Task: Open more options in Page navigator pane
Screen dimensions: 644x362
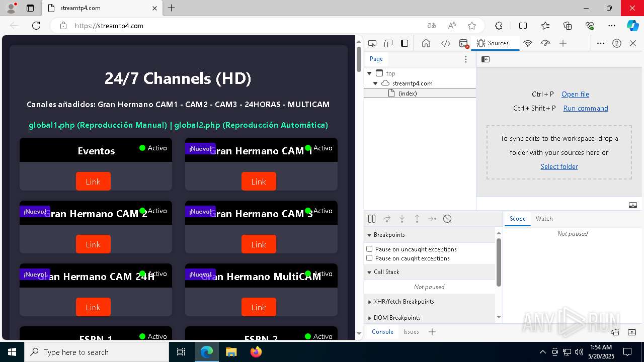Action: [x=466, y=59]
